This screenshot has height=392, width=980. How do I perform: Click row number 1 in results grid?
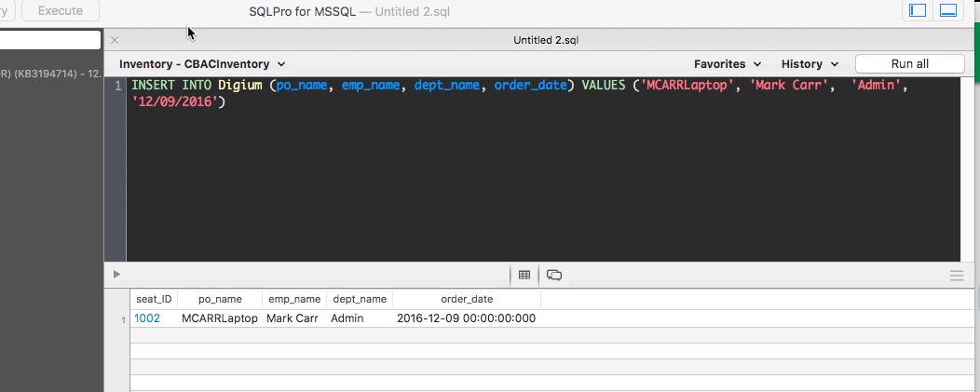[123, 320]
